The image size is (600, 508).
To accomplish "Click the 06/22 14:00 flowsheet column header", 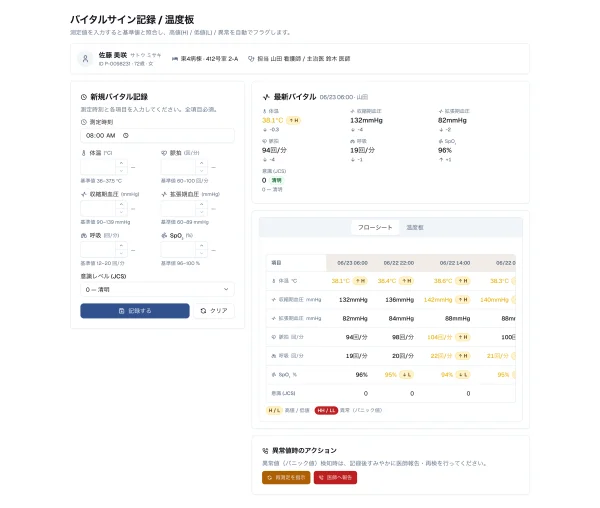I will click(x=448, y=263).
